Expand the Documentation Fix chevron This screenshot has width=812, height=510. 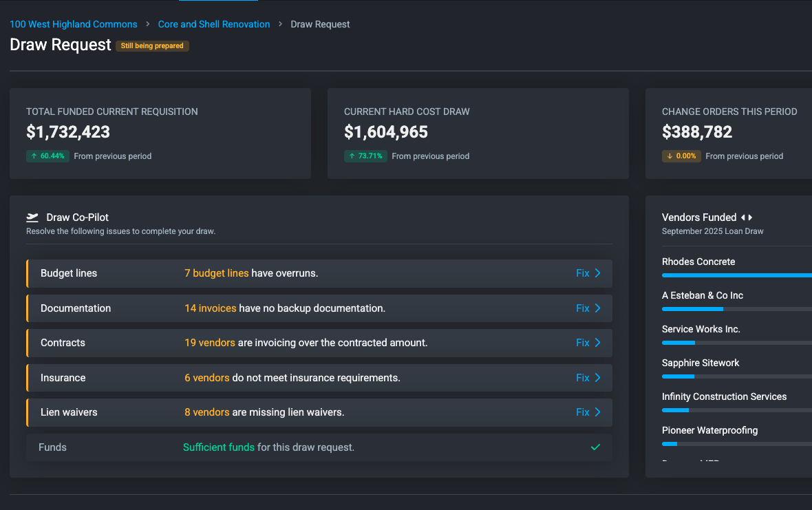point(596,308)
